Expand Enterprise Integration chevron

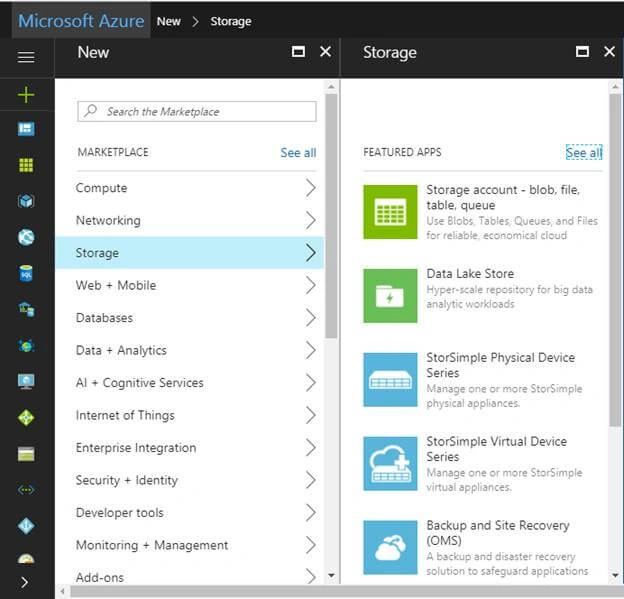tap(311, 447)
